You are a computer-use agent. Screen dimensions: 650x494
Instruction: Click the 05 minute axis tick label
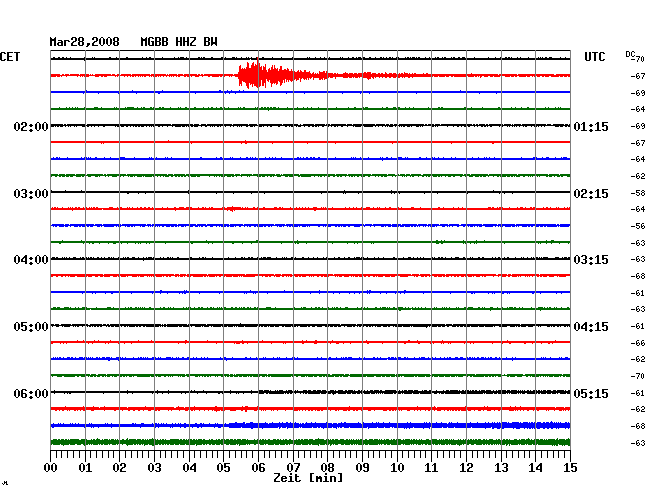223,468
